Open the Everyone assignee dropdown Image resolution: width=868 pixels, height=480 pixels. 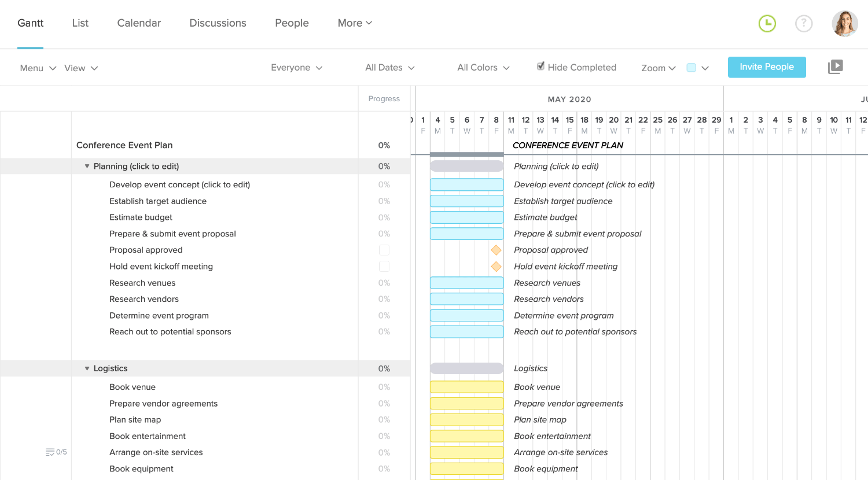coord(296,67)
